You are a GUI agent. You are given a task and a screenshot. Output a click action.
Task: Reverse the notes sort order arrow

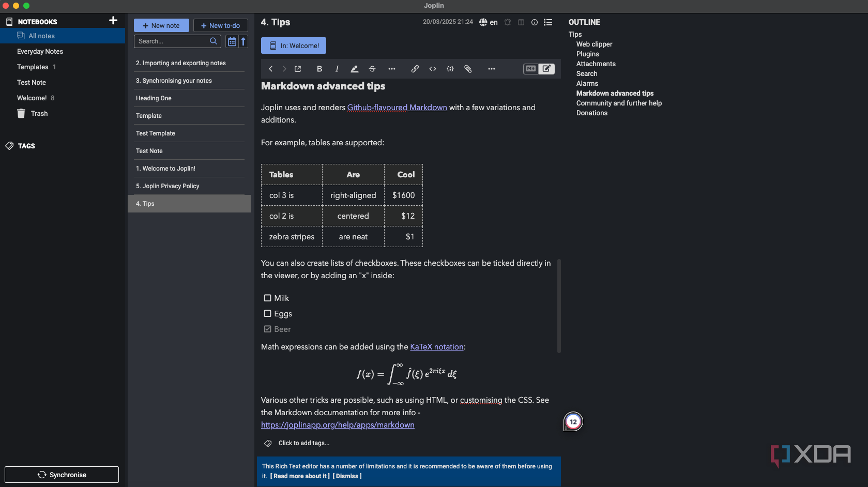[x=243, y=41]
